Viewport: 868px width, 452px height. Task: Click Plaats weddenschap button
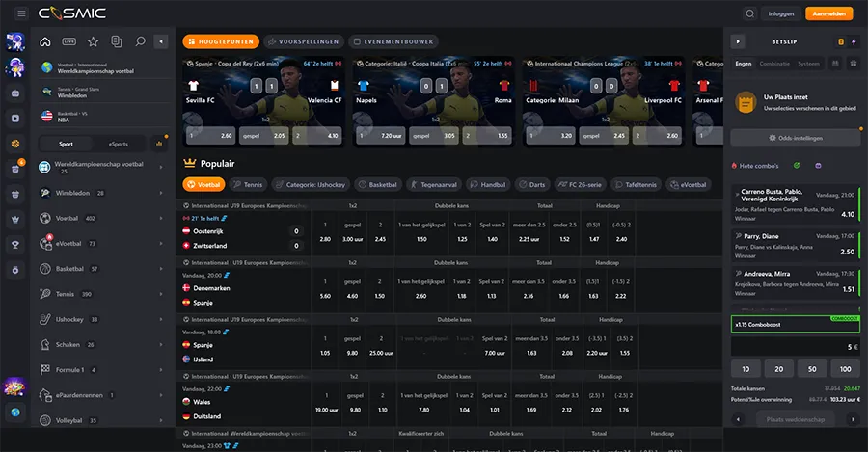coord(796,419)
